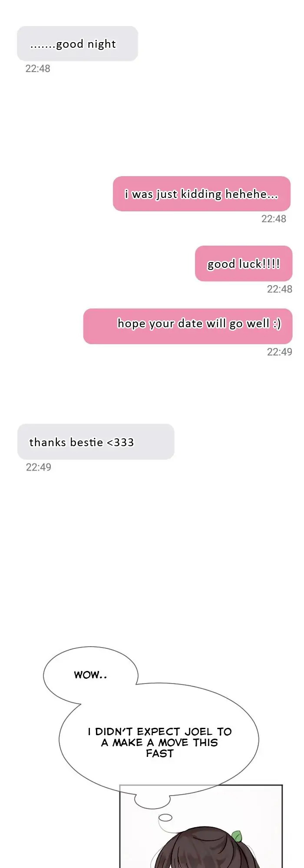Click the smiley ':)' in the pink message

(x=277, y=323)
